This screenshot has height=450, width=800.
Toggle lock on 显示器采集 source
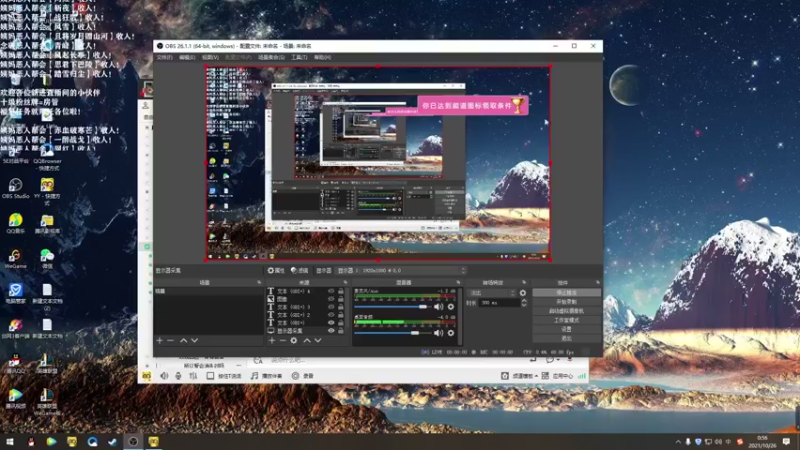(x=341, y=331)
